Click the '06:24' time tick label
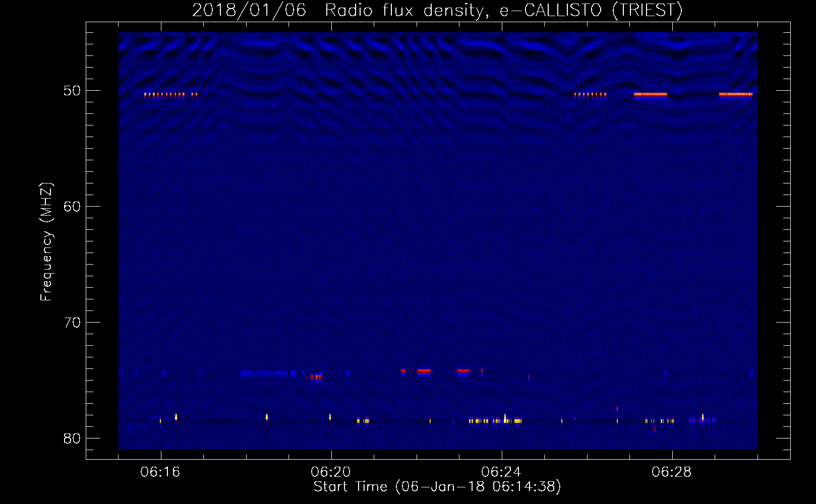 (x=501, y=472)
